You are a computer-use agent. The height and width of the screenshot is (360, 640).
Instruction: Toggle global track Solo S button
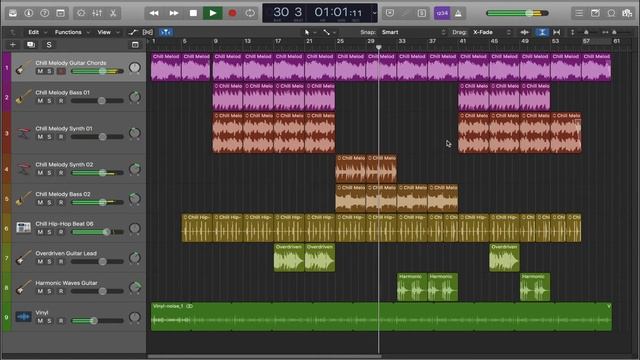pos(49,44)
